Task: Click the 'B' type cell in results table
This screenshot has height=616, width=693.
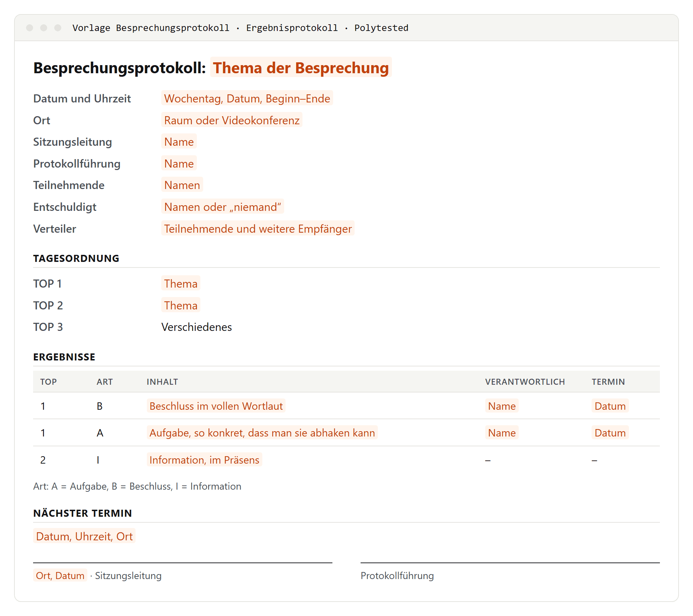Action: point(100,406)
